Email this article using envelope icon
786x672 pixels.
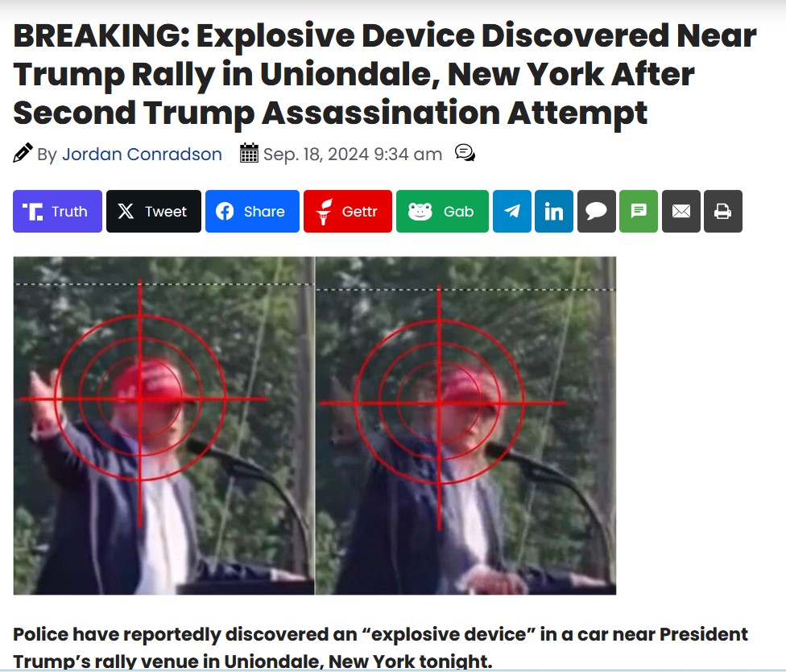[x=681, y=211]
